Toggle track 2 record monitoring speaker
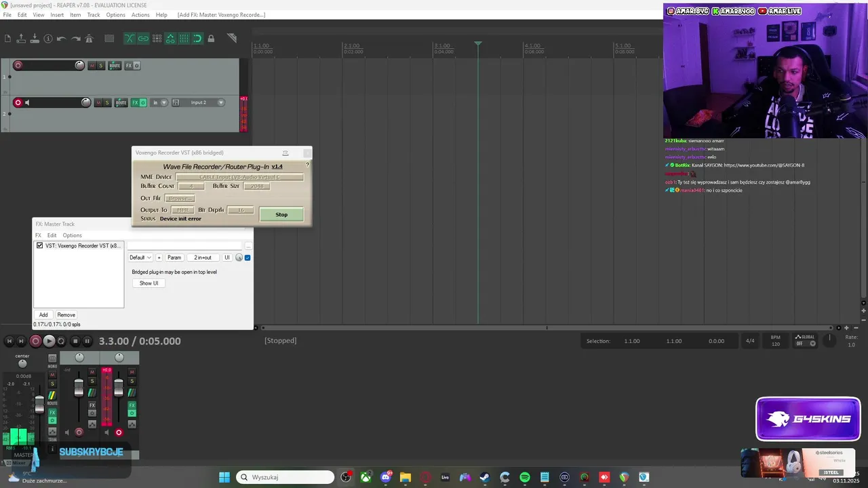 pyautogui.click(x=27, y=102)
